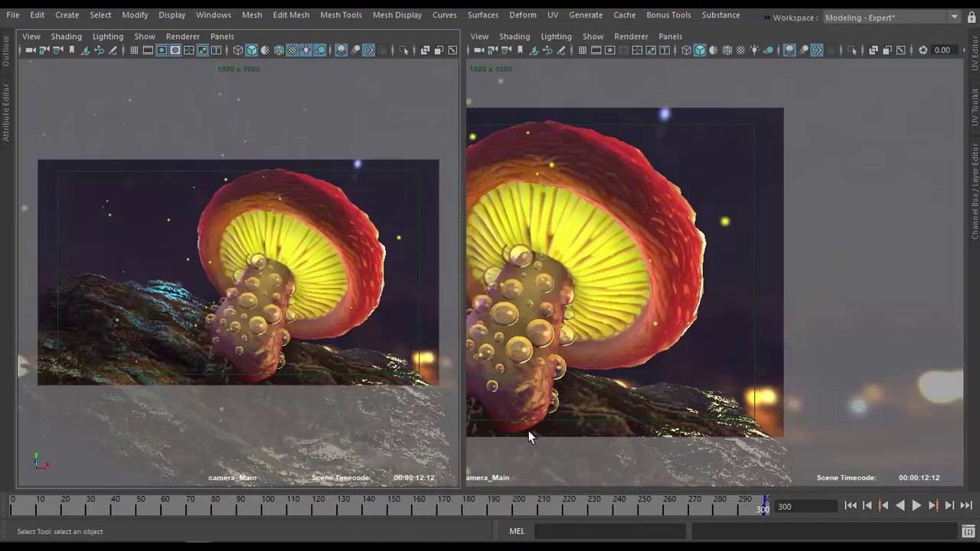Click Image Plane icon in left viewport
980x551 pixels.
86,50
